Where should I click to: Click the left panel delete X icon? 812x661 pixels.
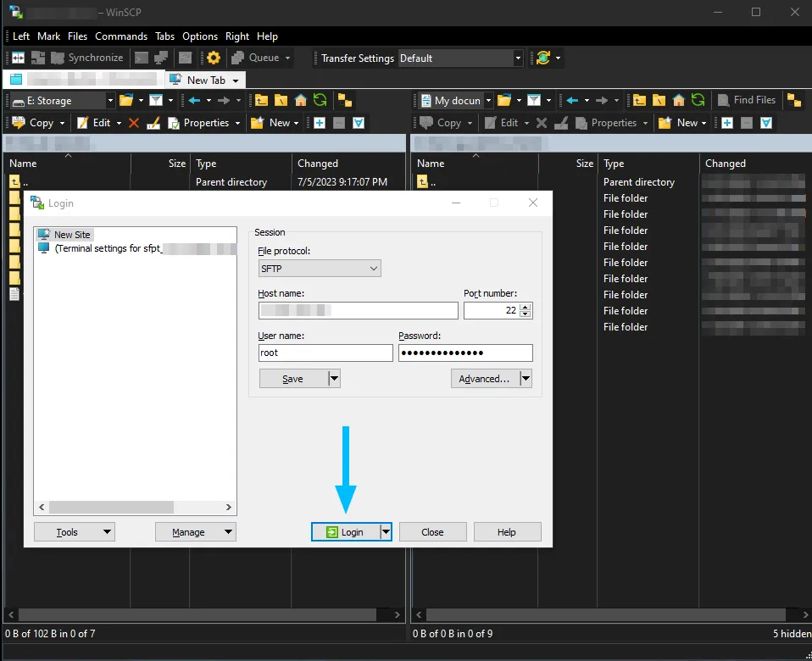pyautogui.click(x=133, y=123)
